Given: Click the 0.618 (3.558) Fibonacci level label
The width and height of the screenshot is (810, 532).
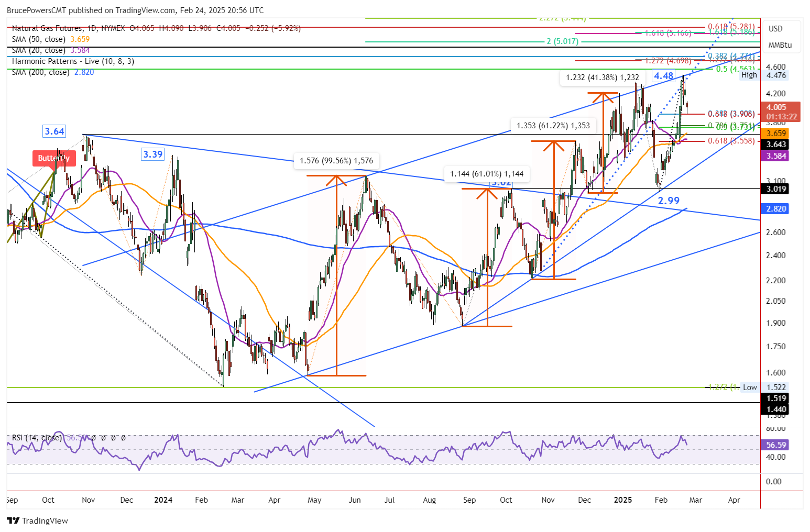Looking at the screenshot, I should pos(731,141).
